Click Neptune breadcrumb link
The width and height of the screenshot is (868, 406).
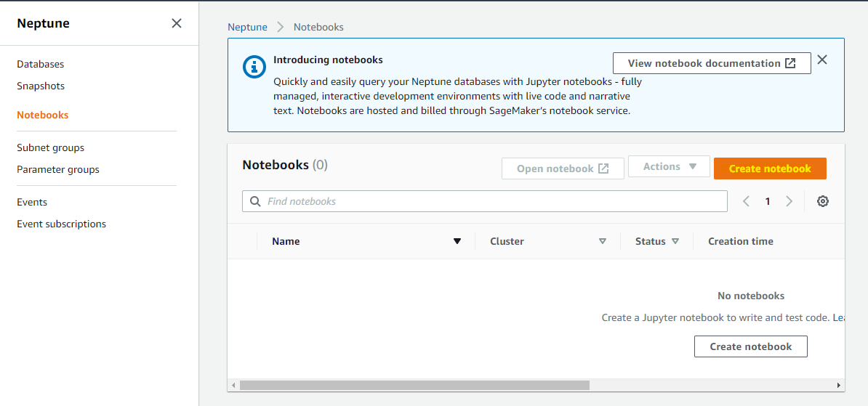tap(247, 27)
